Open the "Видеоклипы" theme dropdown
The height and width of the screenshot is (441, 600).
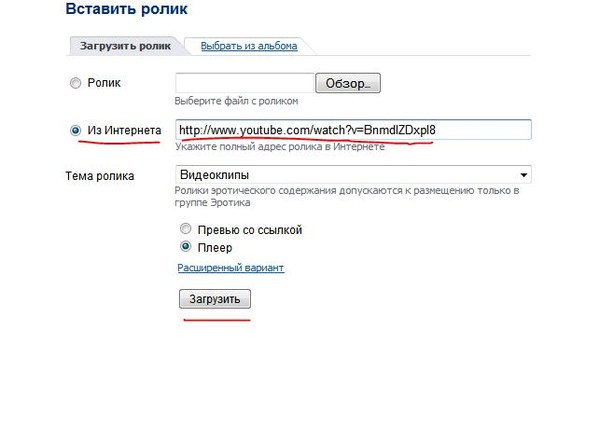coord(345,175)
